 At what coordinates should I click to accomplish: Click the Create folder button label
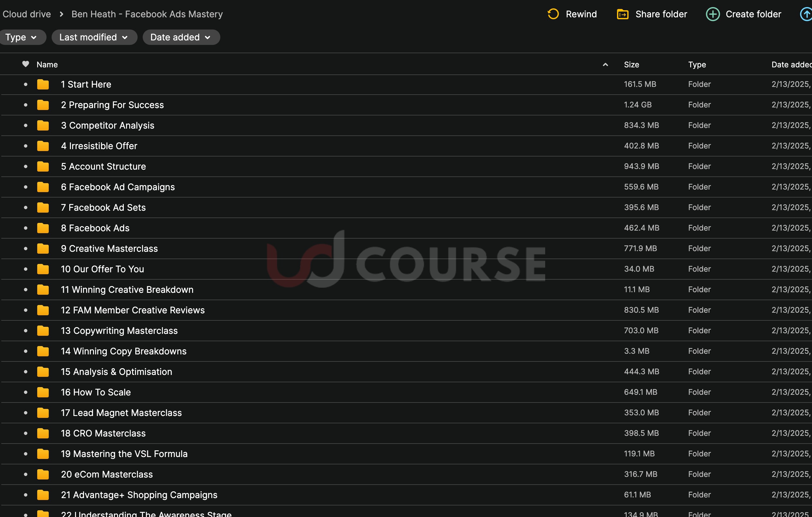pos(753,14)
